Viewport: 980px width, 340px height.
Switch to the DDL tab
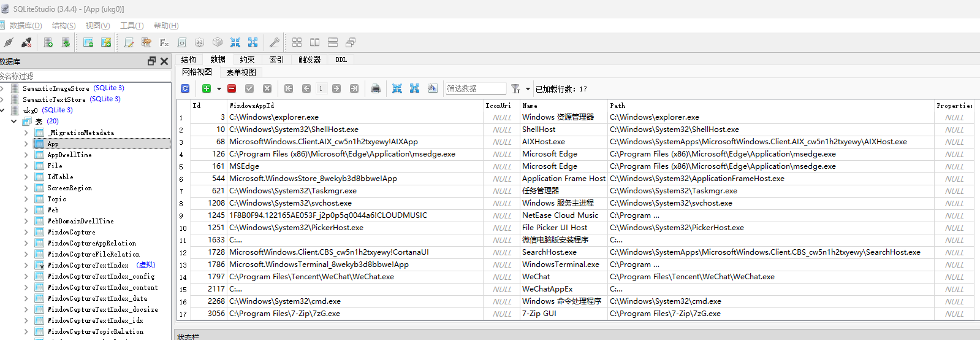(341, 60)
